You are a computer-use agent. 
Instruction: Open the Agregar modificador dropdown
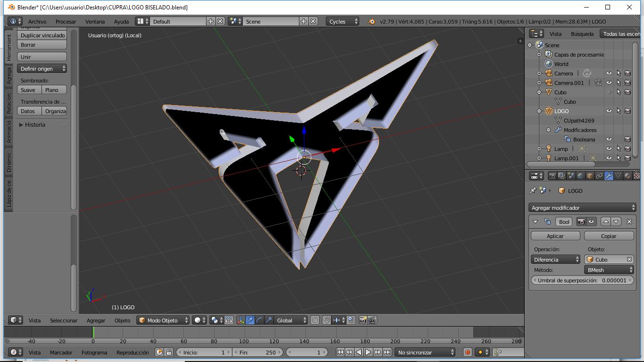click(582, 208)
